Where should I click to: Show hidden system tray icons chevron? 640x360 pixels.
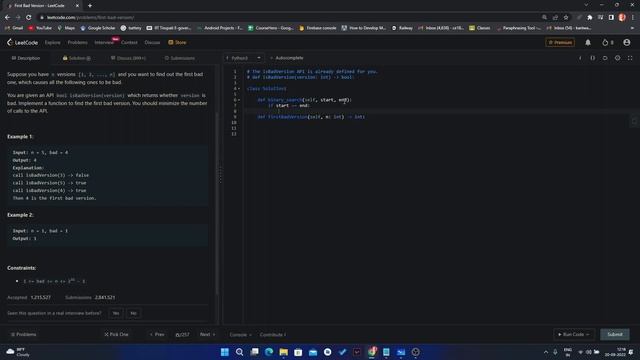[x=546, y=352]
